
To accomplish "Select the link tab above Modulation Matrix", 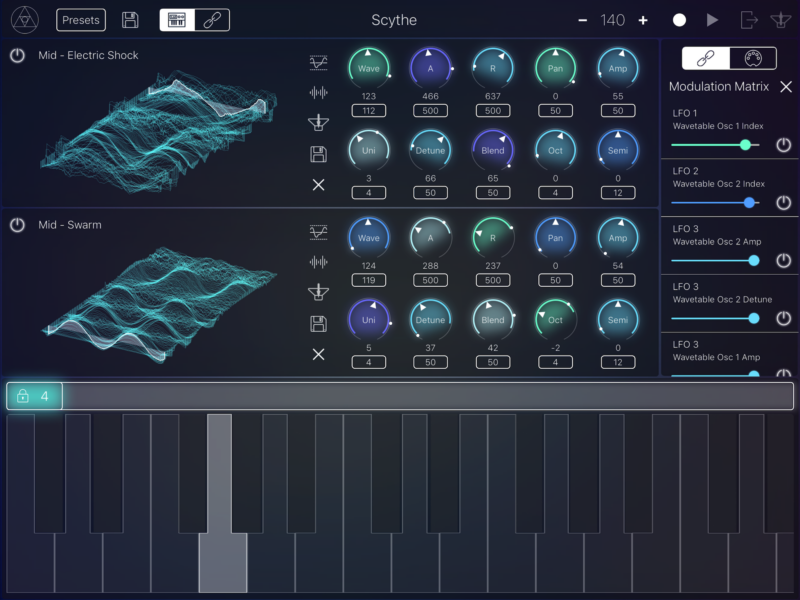I will (x=706, y=58).
